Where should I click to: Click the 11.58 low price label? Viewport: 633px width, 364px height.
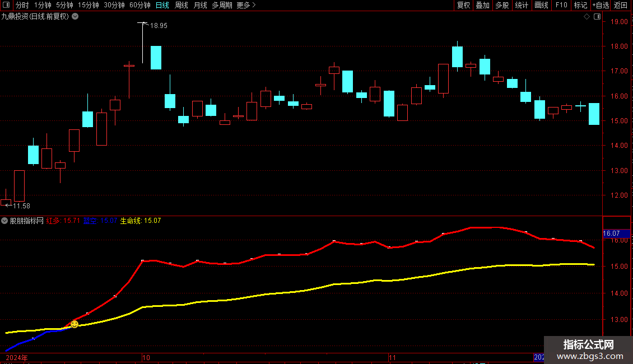click(21, 206)
